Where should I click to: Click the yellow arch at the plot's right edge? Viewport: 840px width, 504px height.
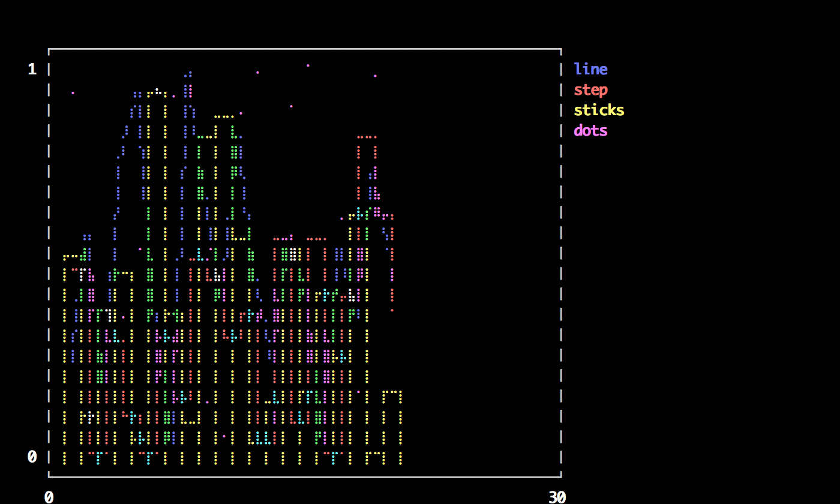click(x=392, y=392)
